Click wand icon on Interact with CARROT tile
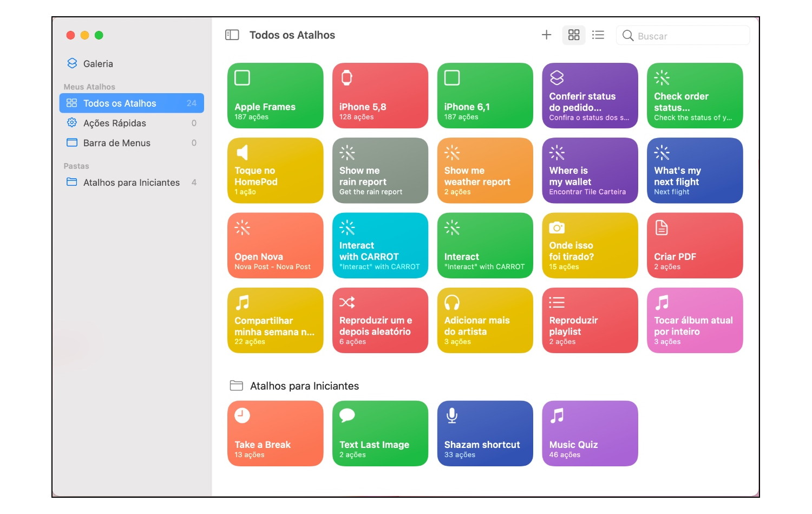Image resolution: width=812 pixels, height=514 pixels. (x=347, y=227)
